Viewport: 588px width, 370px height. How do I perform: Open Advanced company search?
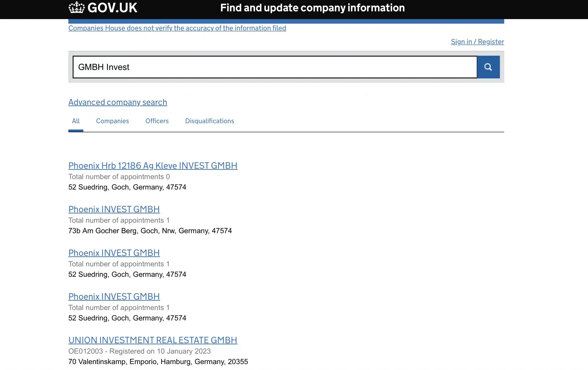[x=118, y=102]
